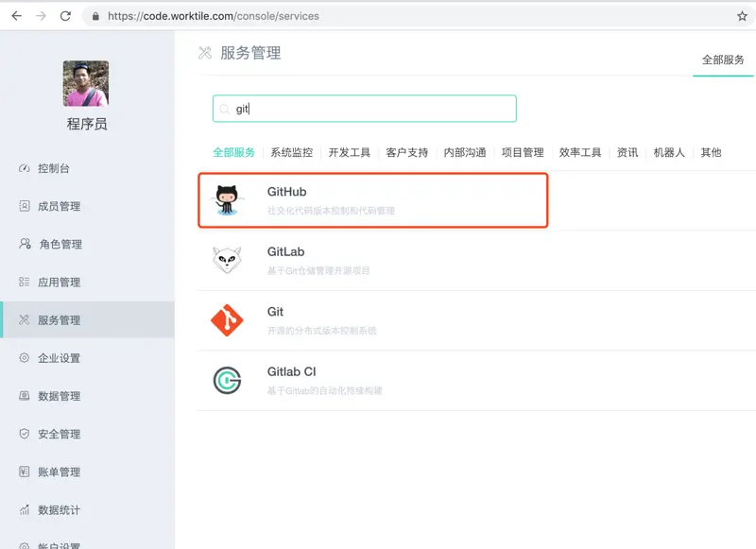This screenshot has height=549, width=756.
Task: Click the 程序员 profile avatar photo
Action: pos(87,85)
